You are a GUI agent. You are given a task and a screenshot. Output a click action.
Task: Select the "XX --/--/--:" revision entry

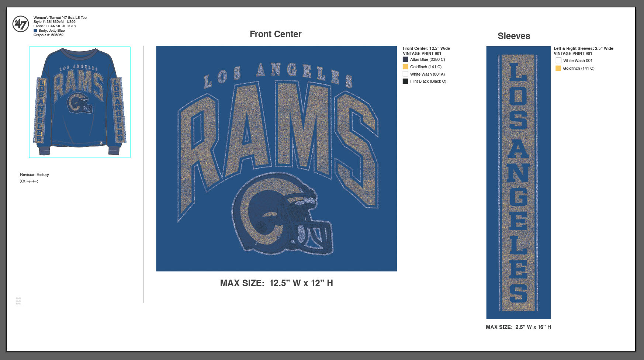(29, 181)
